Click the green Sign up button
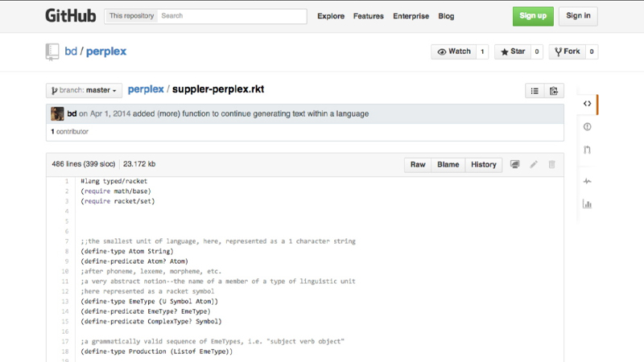644x362 pixels. pyautogui.click(x=533, y=16)
